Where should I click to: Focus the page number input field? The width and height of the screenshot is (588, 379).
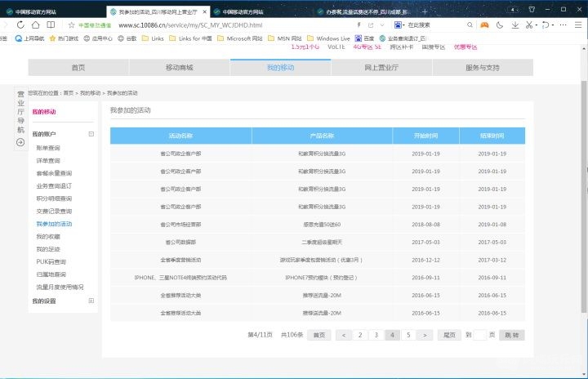[x=480, y=335]
